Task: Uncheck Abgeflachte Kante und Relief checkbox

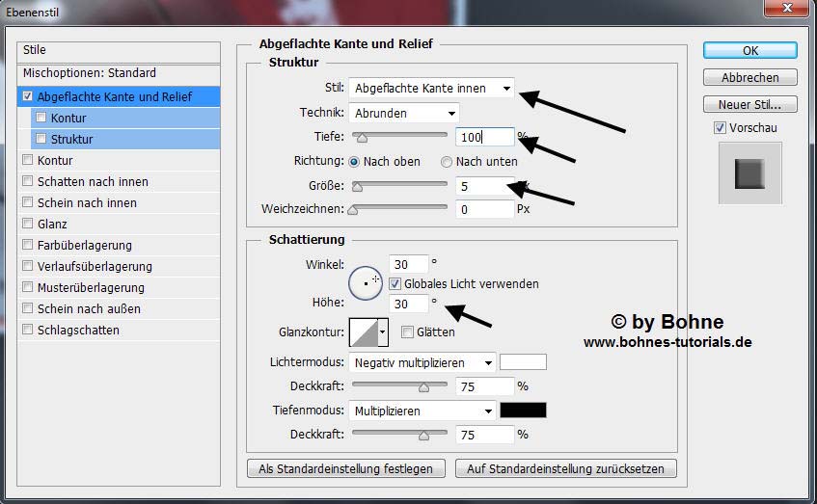Action: (27, 97)
